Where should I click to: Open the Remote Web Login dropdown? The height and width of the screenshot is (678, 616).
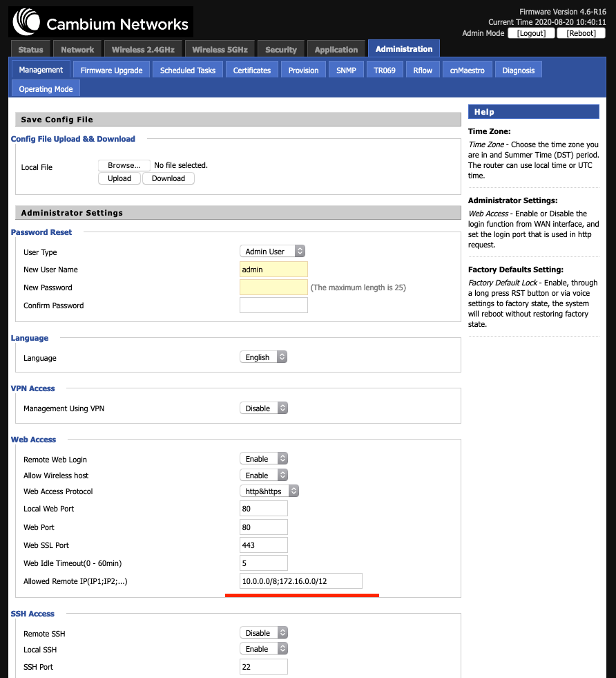point(263,459)
